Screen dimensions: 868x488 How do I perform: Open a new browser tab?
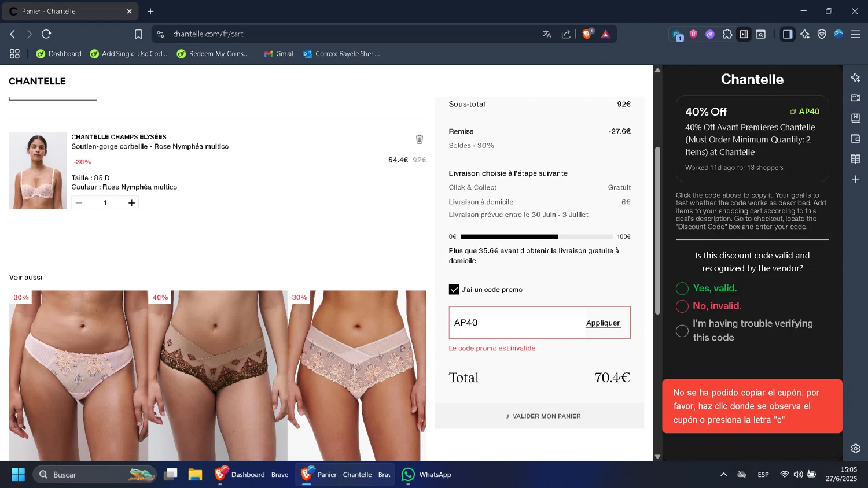[x=150, y=11]
